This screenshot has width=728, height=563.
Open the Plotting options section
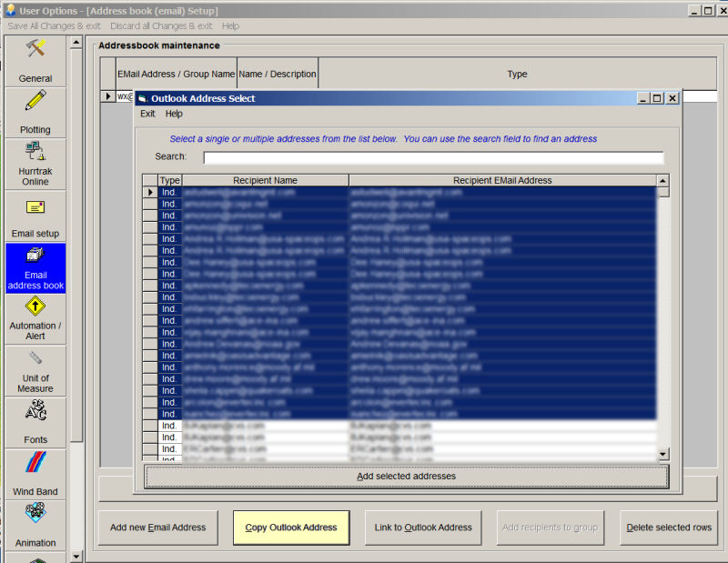pyautogui.click(x=35, y=112)
